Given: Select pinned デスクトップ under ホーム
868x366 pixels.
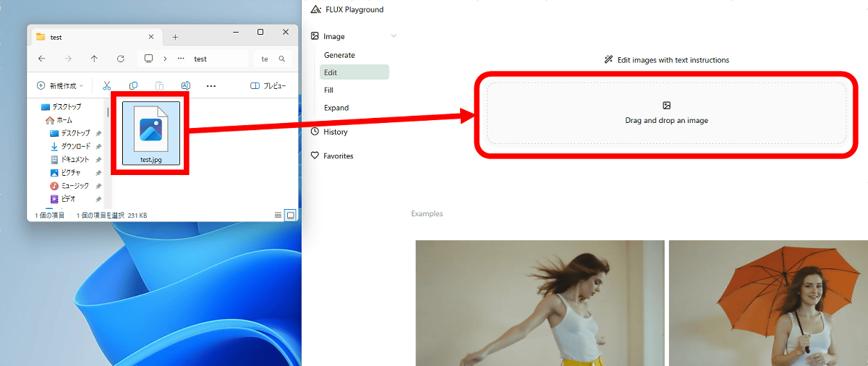Looking at the screenshot, I should [69, 133].
